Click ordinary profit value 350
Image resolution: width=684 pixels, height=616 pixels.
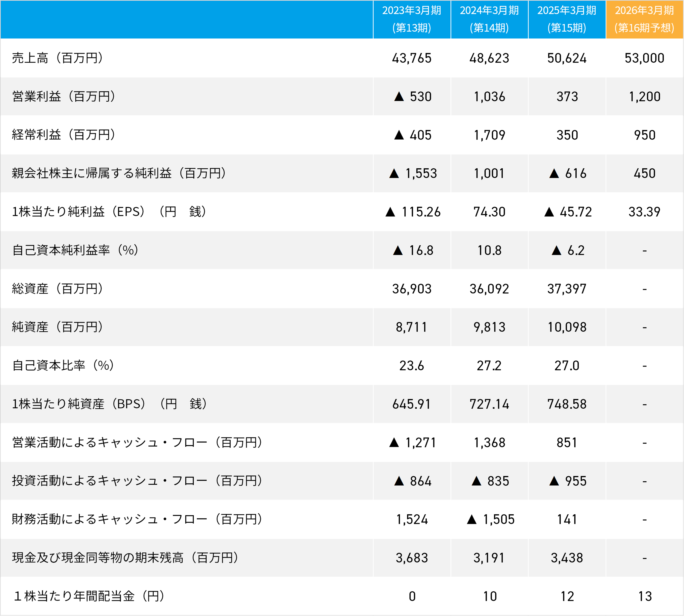(567, 135)
